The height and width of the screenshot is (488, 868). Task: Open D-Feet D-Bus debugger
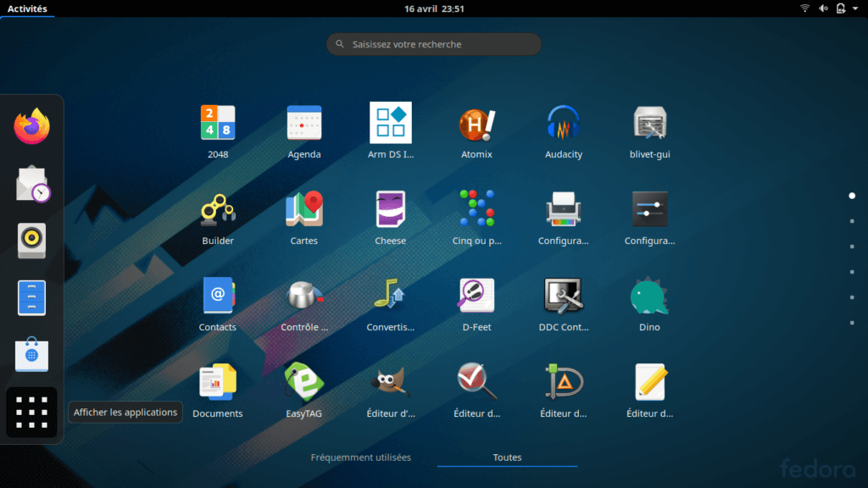[x=476, y=296]
